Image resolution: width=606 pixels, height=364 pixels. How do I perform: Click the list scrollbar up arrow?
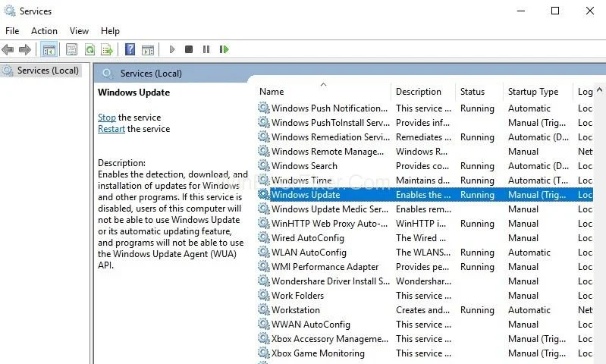coord(599,90)
